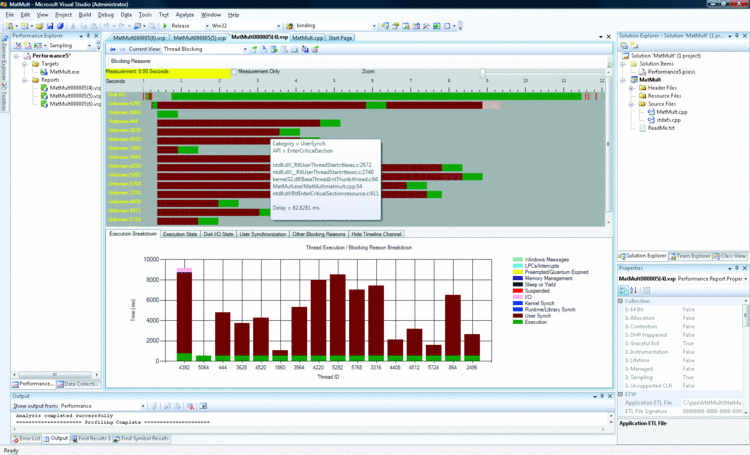Switch to the MatMult.cpp document tab

[308, 38]
